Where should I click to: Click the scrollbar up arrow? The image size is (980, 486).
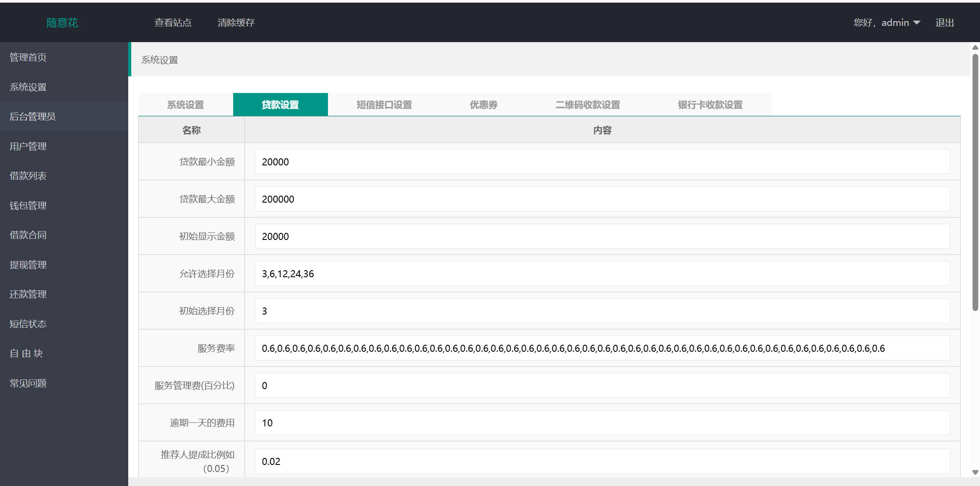point(975,47)
